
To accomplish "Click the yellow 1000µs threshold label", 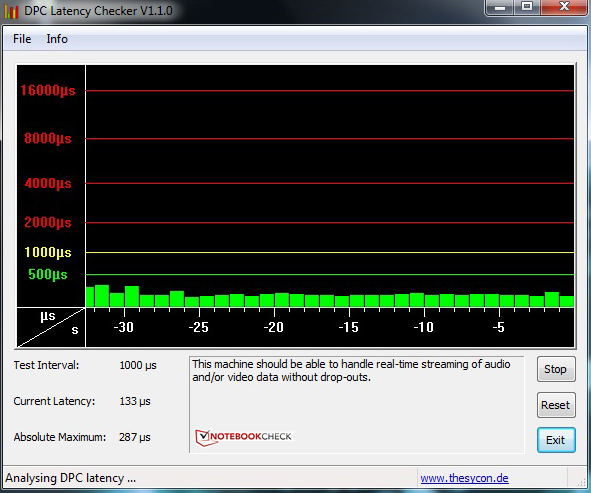I will coord(48,252).
